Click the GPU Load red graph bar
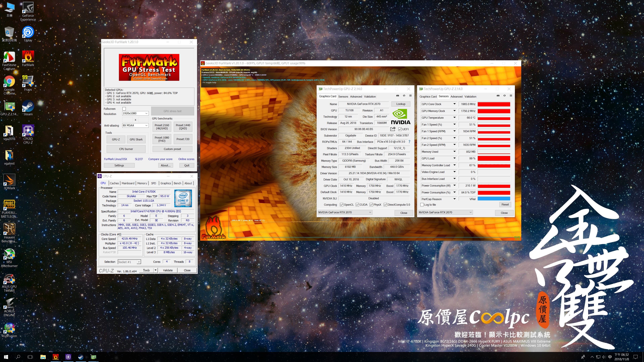Viewport: 644px width, 362px height. (494, 158)
